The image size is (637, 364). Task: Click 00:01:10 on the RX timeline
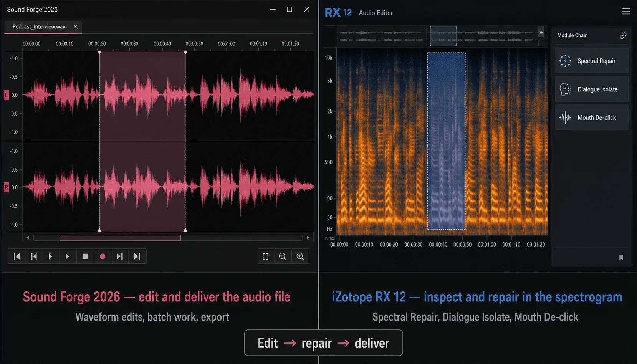pos(511,245)
